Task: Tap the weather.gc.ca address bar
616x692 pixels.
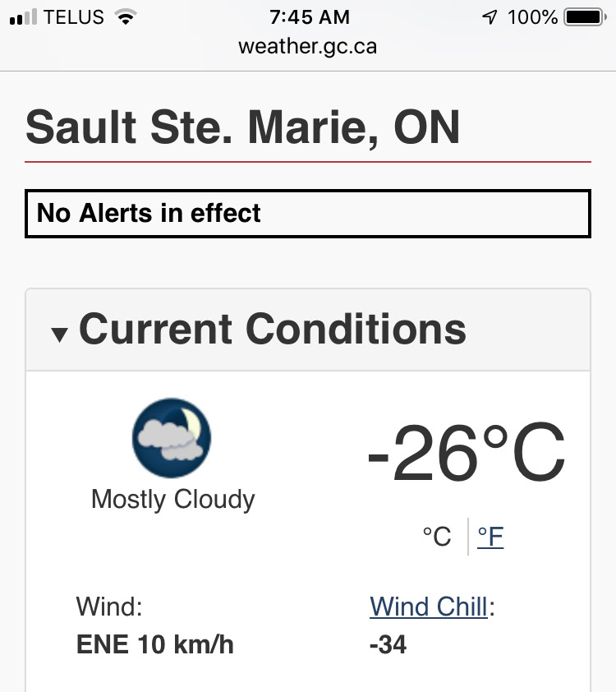Action: [308, 46]
